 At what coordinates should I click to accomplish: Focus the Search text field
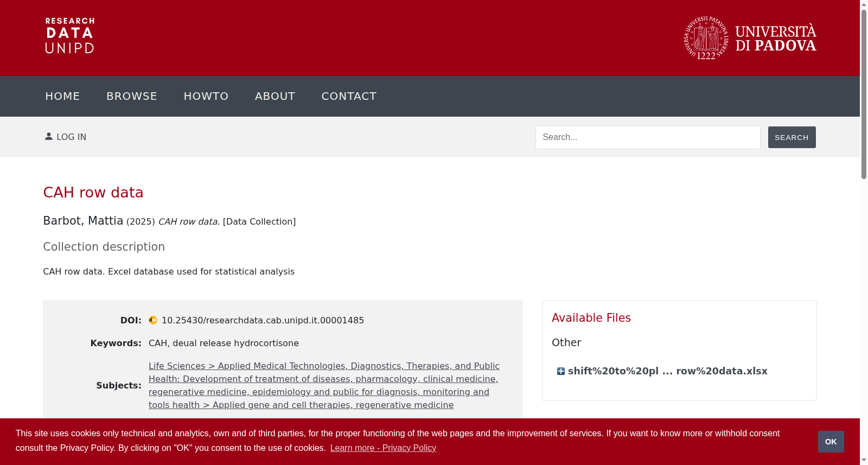(x=648, y=137)
